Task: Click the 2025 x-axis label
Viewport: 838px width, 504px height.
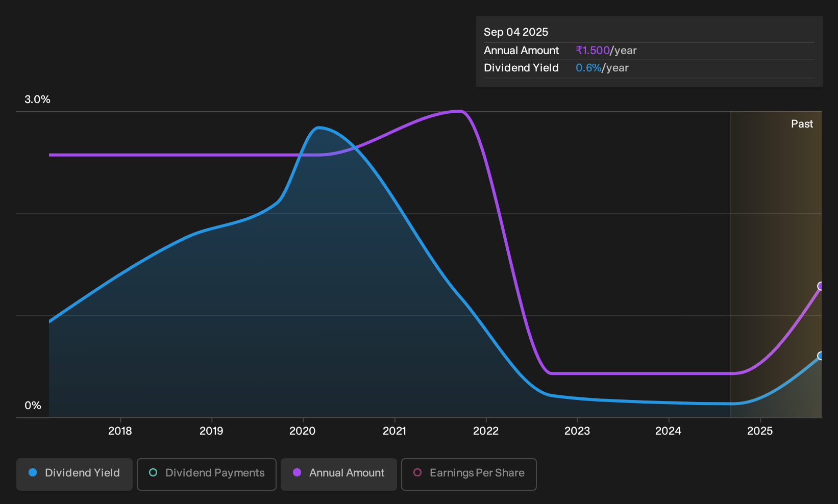Action: 760,431
